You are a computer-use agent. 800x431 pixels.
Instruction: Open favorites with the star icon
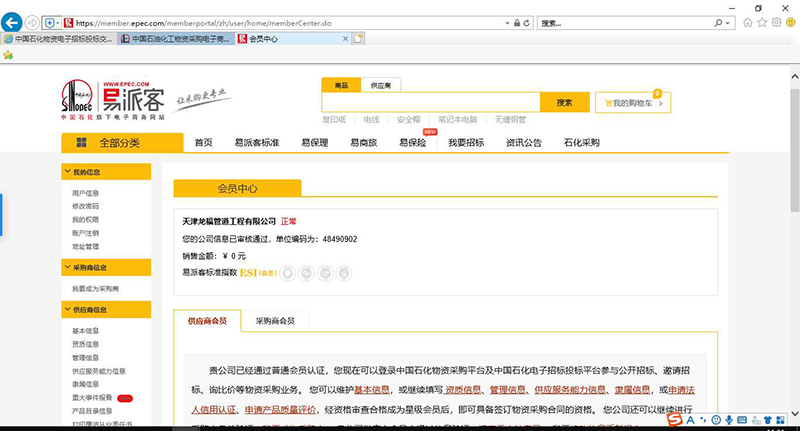click(762, 22)
